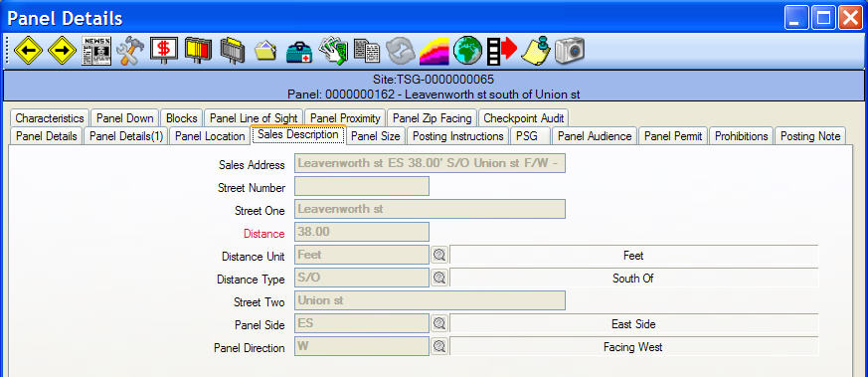Open the yellow folder icon
Screen dimensions: 868x377
[266, 52]
